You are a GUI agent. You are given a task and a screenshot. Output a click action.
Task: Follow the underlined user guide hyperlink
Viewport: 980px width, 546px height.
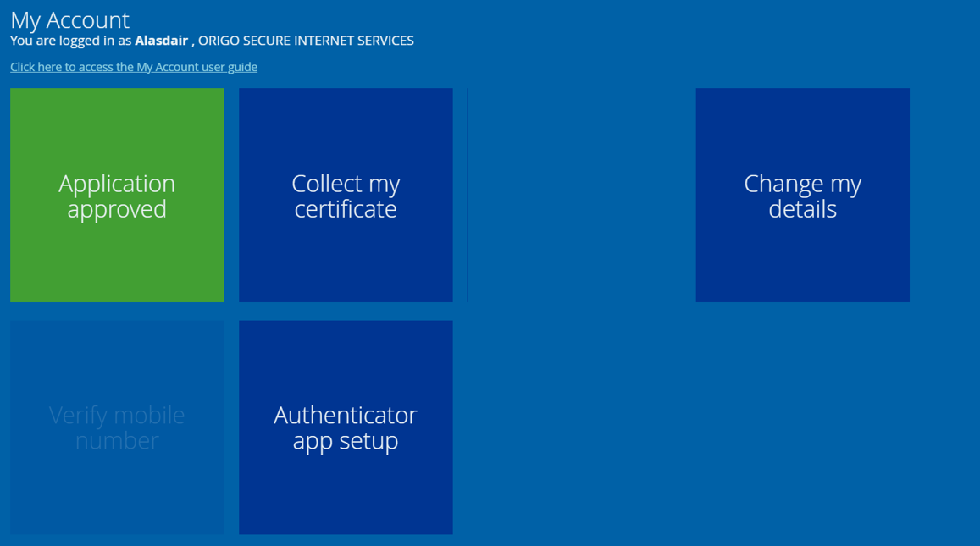(x=133, y=67)
